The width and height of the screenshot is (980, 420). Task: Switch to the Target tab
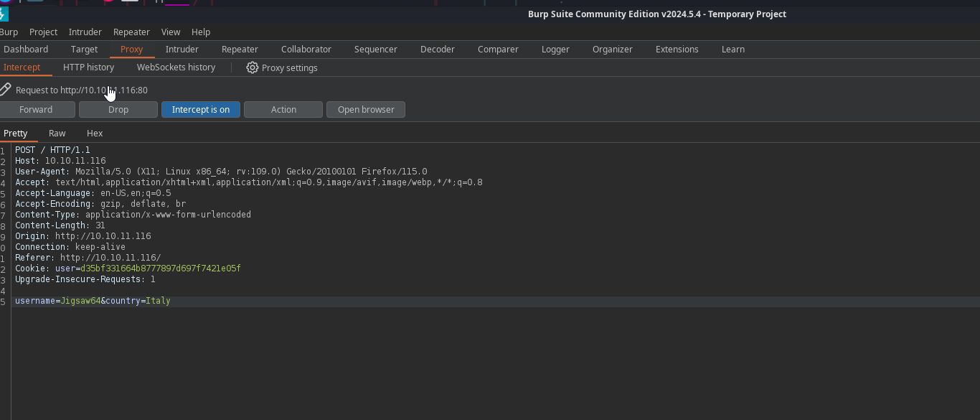click(x=84, y=49)
